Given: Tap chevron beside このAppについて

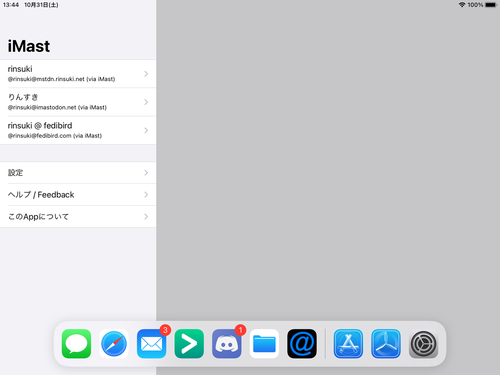Looking at the screenshot, I should click(x=146, y=217).
